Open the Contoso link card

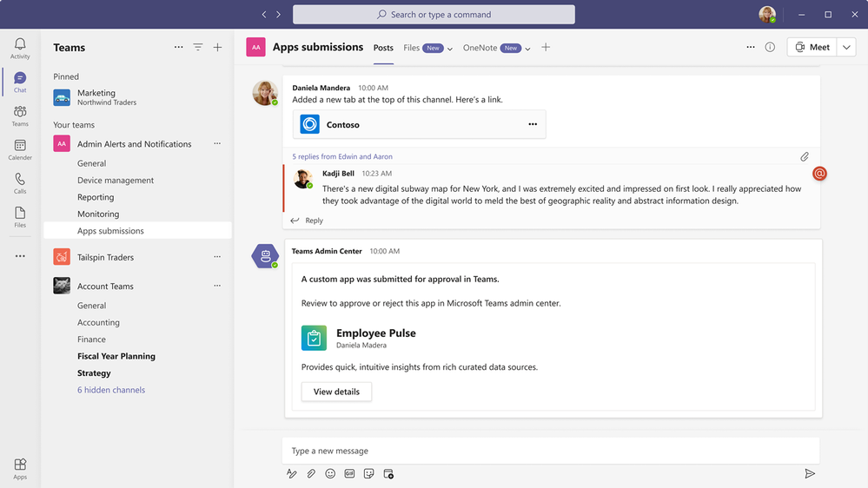tap(419, 124)
